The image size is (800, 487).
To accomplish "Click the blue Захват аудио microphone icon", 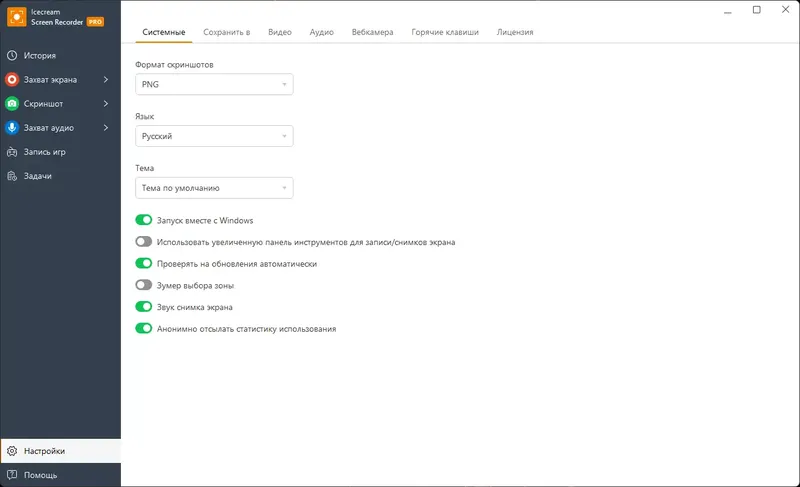I will coord(12,128).
